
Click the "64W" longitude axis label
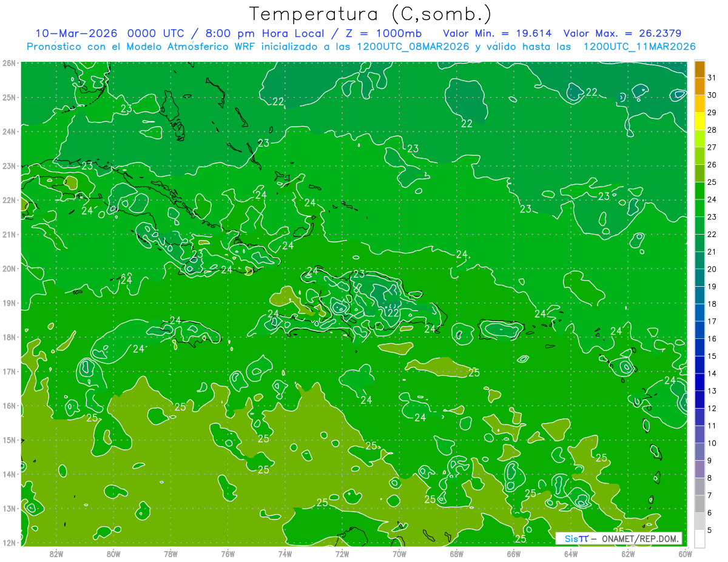click(571, 553)
